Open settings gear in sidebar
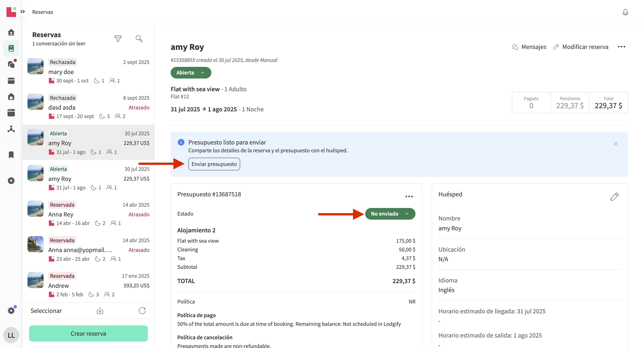This screenshot has height=348, width=644. pos(11,310)
